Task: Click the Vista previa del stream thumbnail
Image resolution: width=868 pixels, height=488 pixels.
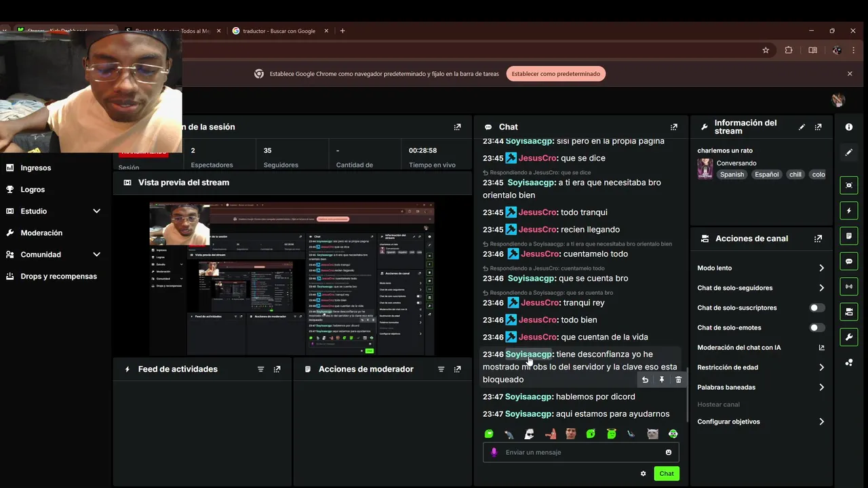Action: (x=292, y=279)
